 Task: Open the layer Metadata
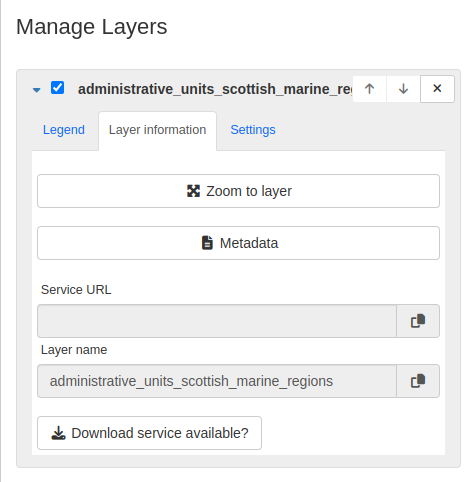(238, 243)
